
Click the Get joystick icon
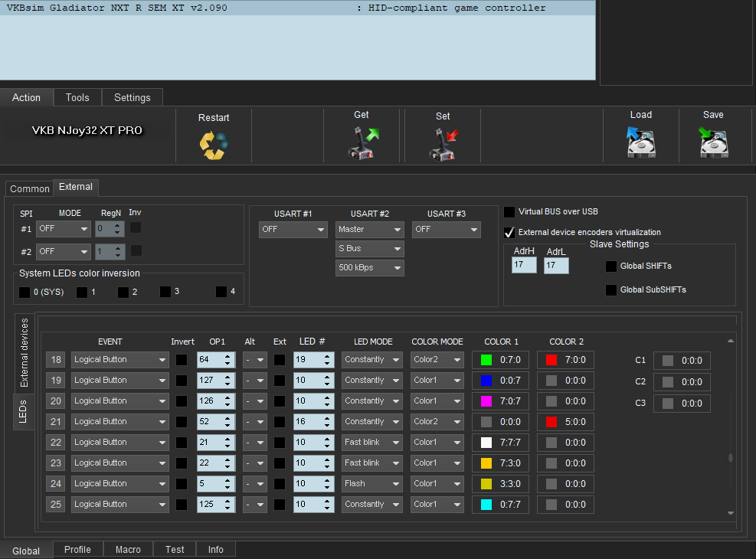pyautogui.click(x=362, y=142)
